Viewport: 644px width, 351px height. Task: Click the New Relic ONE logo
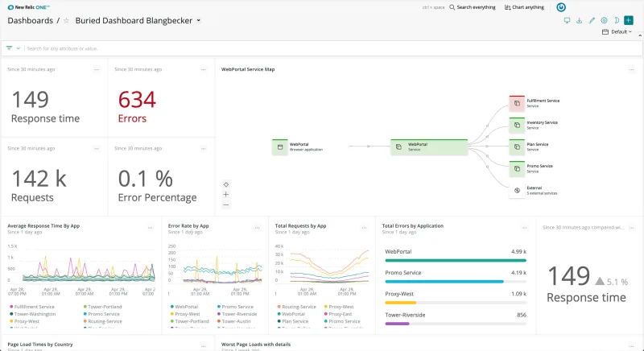[x=28, y=7]
